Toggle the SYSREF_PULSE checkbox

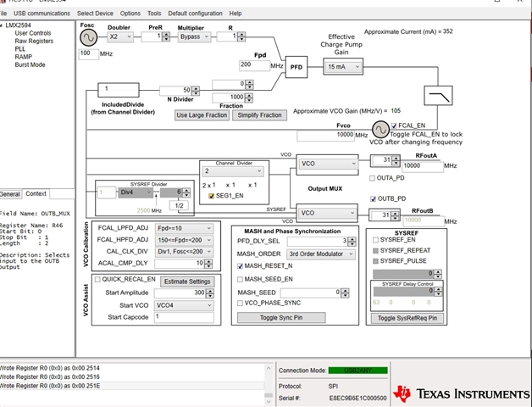click(375, 261)
